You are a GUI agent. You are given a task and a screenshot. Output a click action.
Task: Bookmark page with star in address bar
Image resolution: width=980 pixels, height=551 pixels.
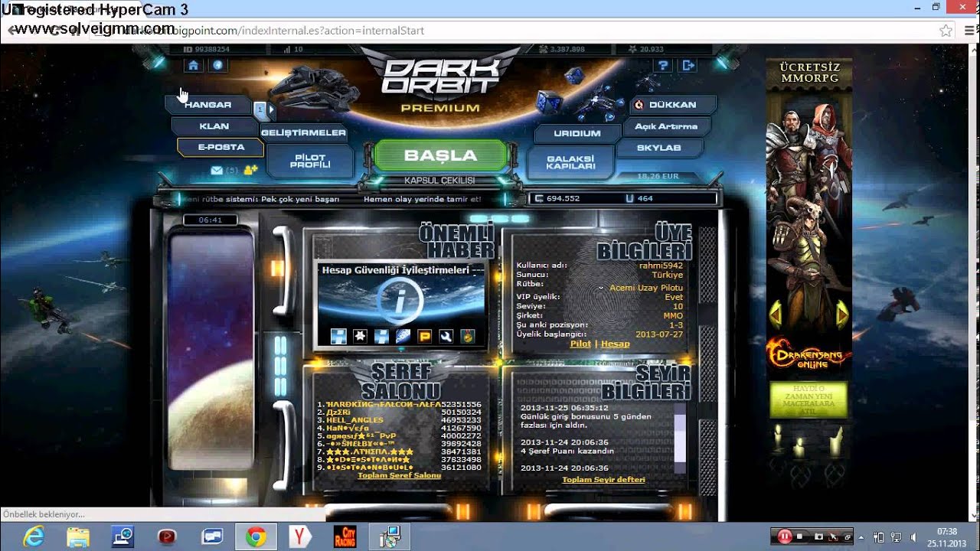point(946,31)
